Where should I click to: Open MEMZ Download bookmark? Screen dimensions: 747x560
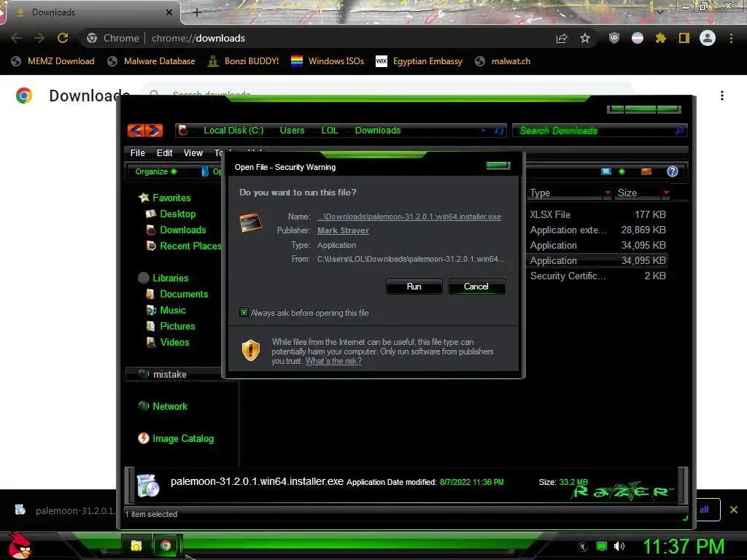tap(53, 61)
